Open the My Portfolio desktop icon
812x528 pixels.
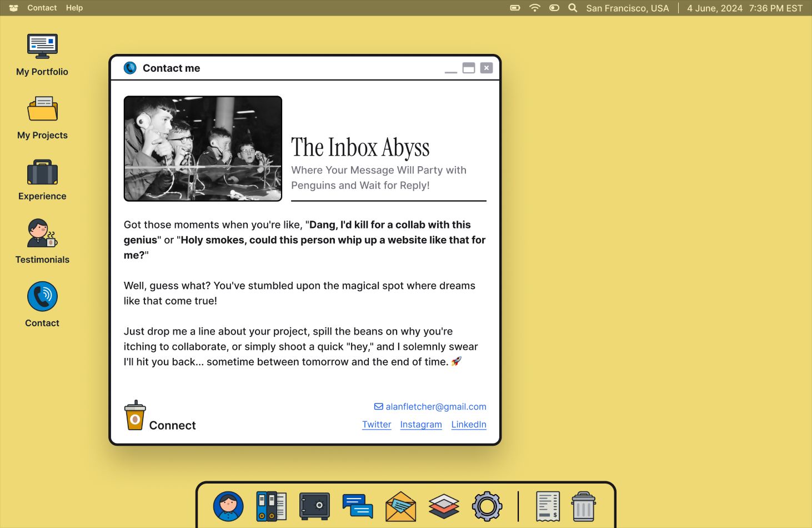tap(42, 46)
